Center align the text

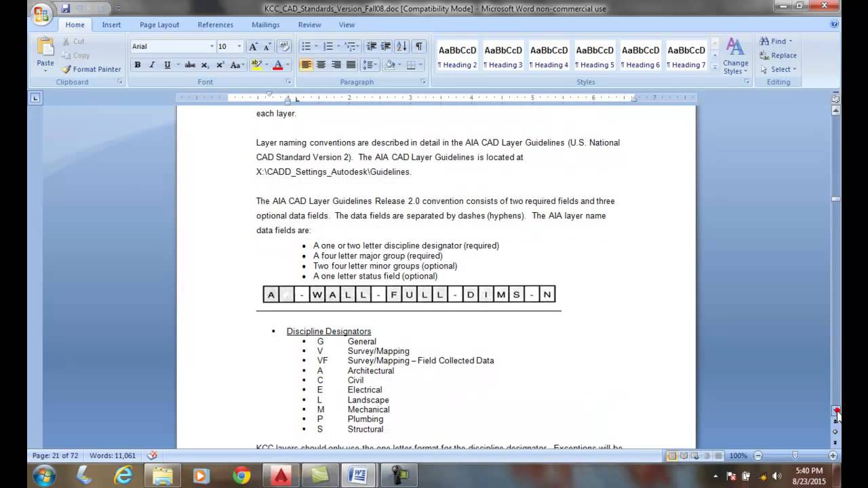point(321,65)
